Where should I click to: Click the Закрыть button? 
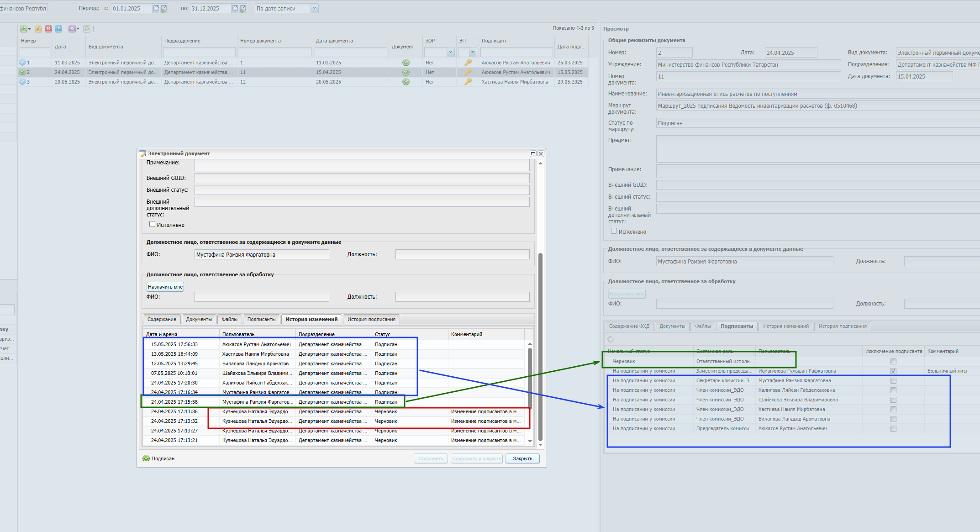[x=522, y=458]
